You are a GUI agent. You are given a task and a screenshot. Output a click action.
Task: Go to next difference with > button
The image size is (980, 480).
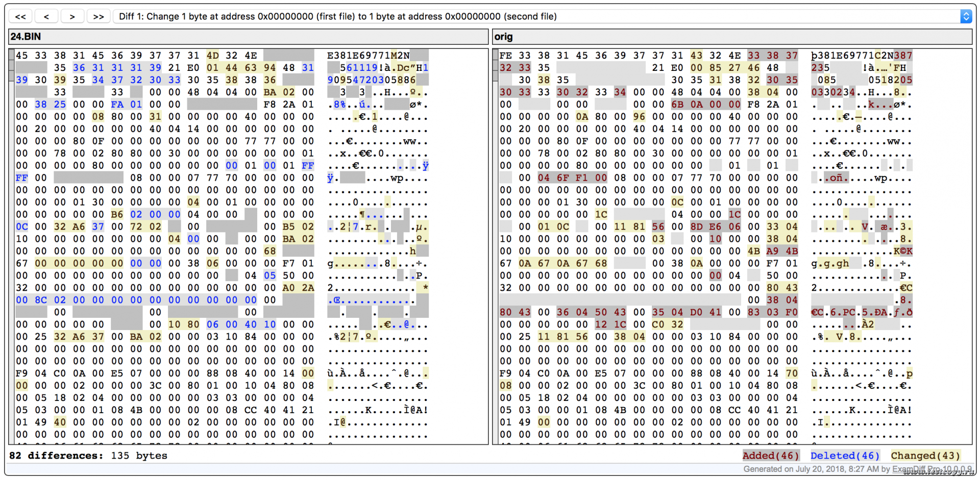(72, 16)
